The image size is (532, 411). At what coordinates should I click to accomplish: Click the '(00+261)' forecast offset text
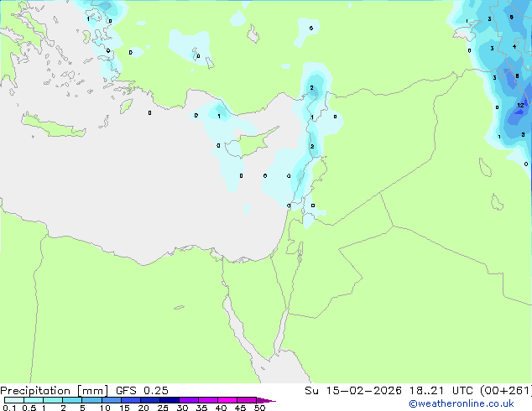506,391
